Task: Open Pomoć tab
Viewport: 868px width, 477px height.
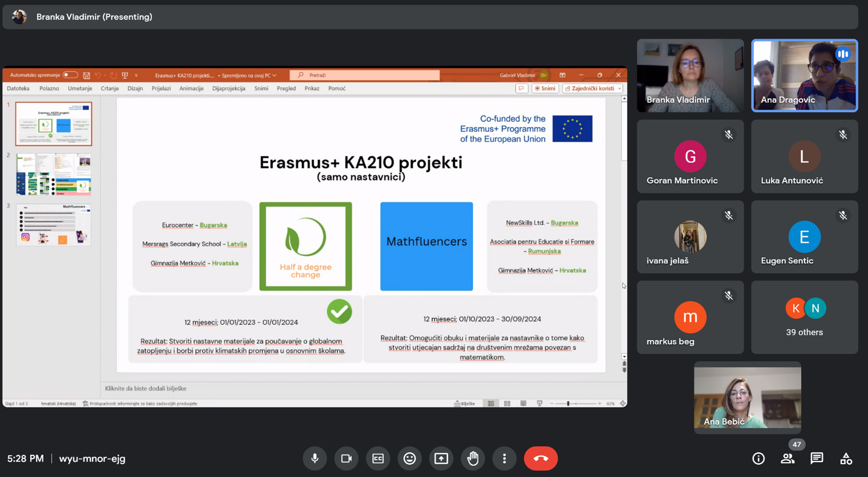Action: [337, 89]
